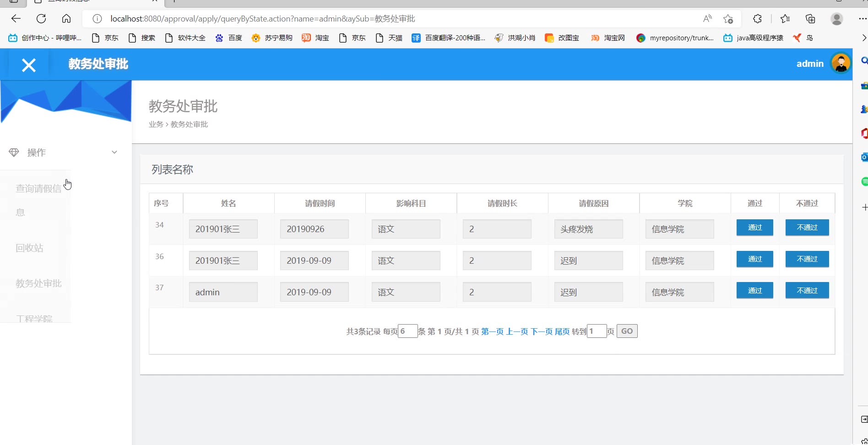Open the 洪湖小肖 bookmark
868x445 pixels.
pyautogui.click(x=515, y=38)
